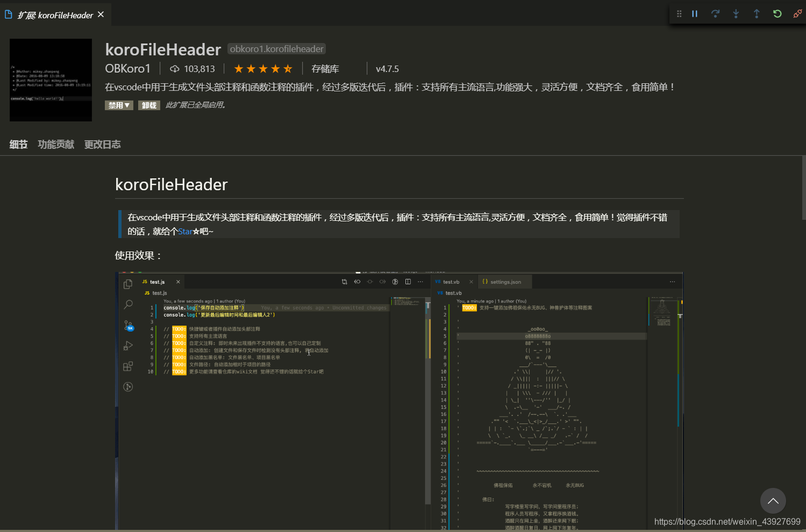Screen dimensions: 806x532
Task: Step into the current function
Action: coord(736,13)
